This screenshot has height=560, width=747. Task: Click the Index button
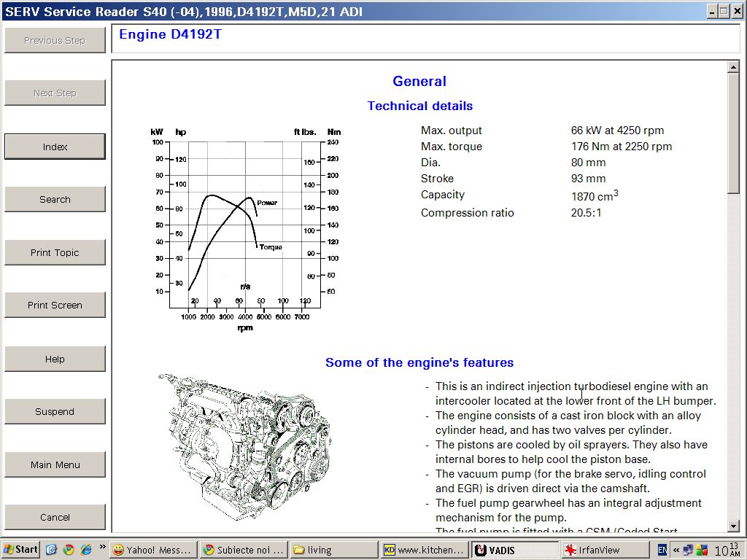pos(55,147)
